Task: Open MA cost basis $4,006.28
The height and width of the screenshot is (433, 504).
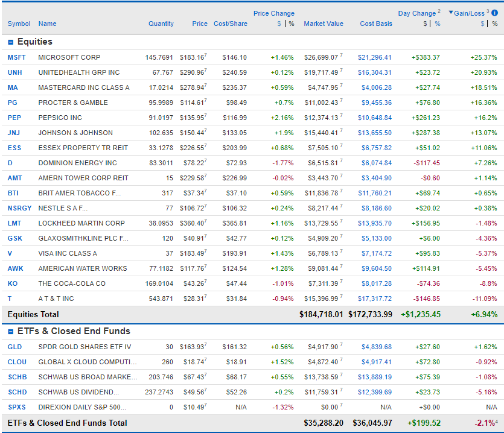Action: tap(377, 87)
